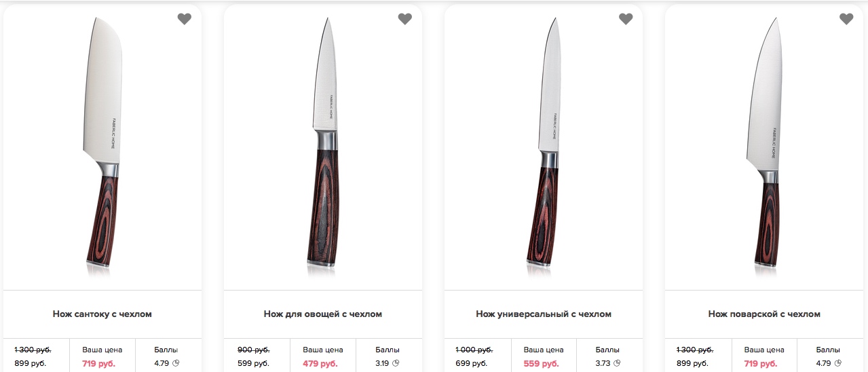Click the 559 руб. price

(541, 364)
